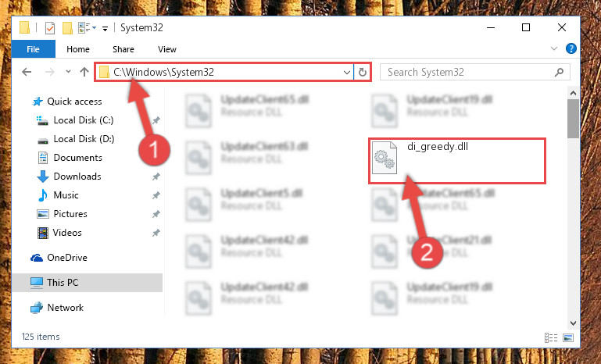Image resolution: width=601 pixels, height=364 pixels.
Task: Switch to large icons view layout
Action: [x=568, y=337]
